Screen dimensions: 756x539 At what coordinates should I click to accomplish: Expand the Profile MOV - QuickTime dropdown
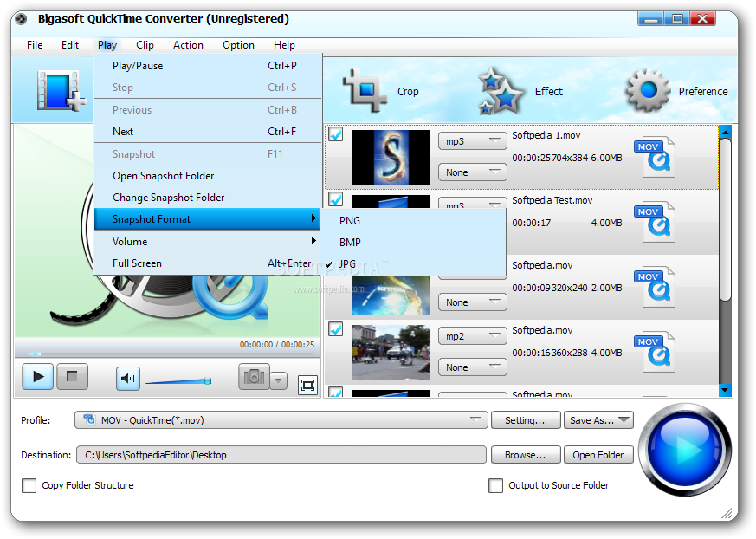click(x=281, y=419)
